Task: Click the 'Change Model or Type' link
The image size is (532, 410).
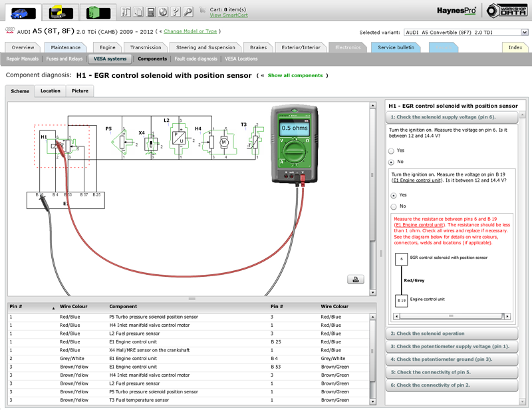Action: [x=190, y=31]
